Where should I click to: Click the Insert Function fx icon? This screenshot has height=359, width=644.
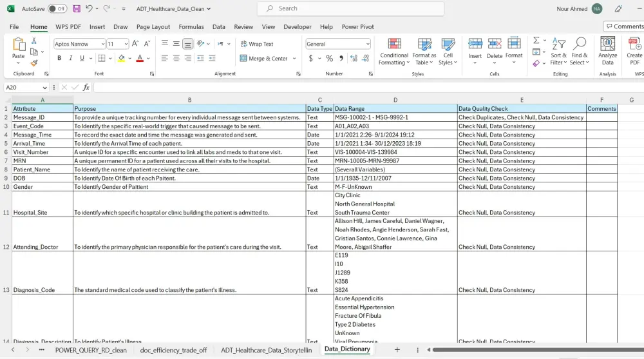[86, 87]
